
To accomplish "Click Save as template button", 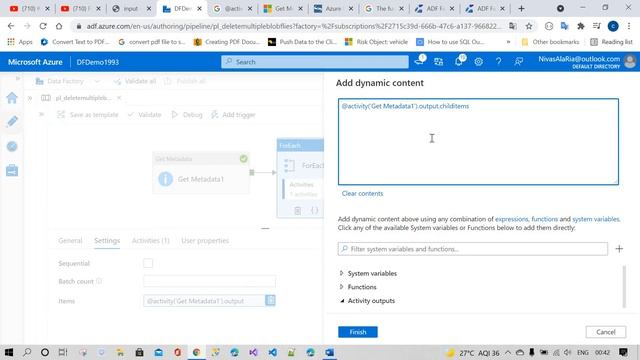I will tap(88, 115).
